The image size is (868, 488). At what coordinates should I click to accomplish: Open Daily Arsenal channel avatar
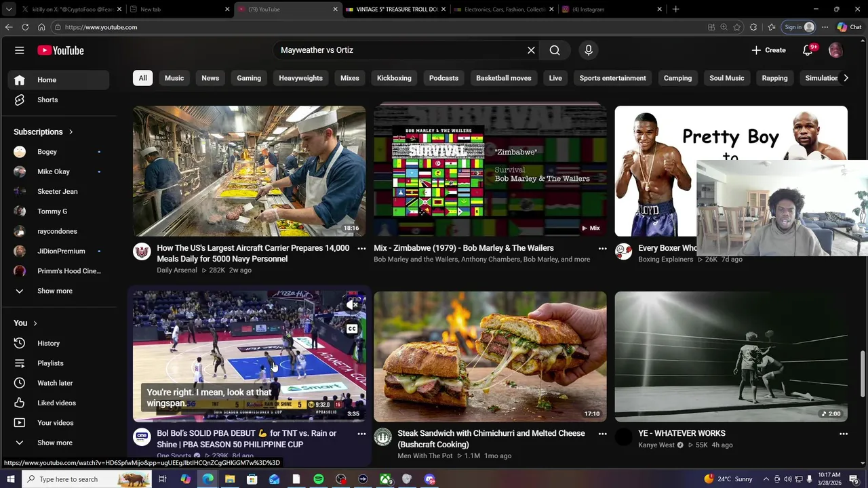pyautogui.click(x=142, y=251)
